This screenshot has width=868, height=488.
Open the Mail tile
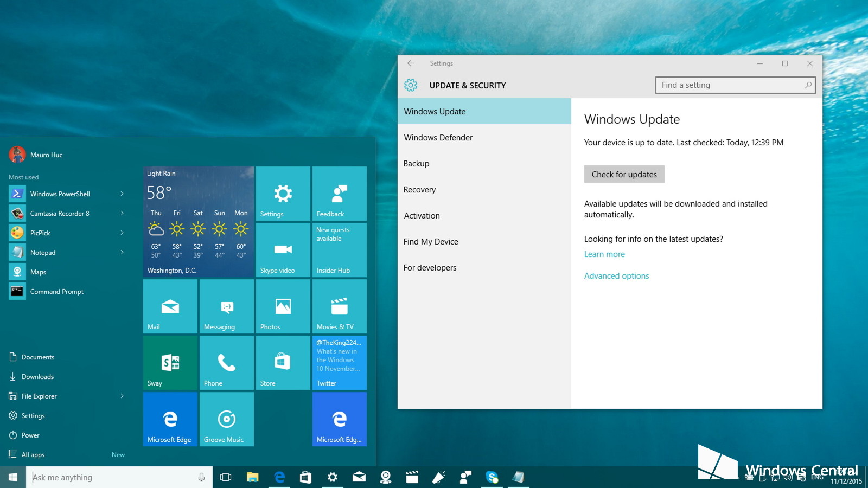pyautogui.click(x=170, y=306)
